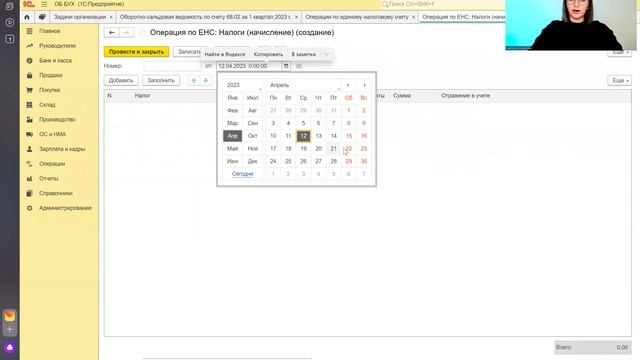Open the Покупки section
This screenshot has width=640, height=360.
click(x=49, y=90)
